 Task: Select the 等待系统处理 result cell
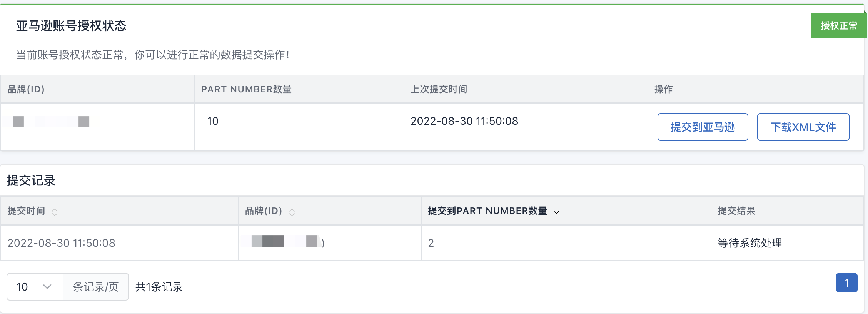coord(750,243)
